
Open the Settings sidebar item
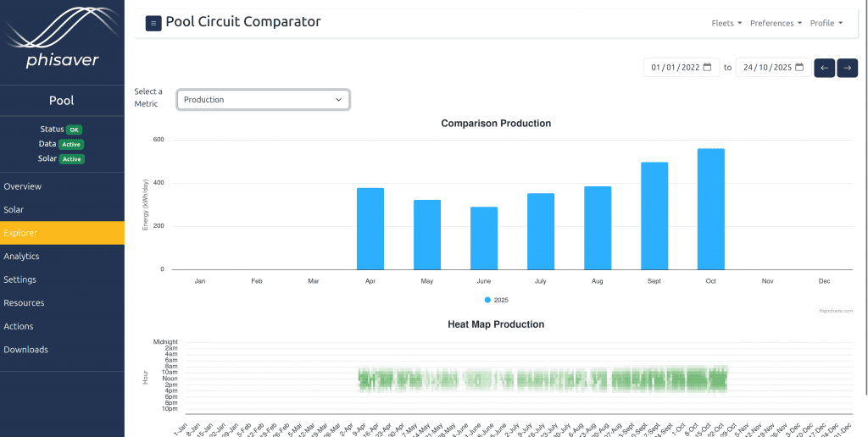[x=19, y=279]
